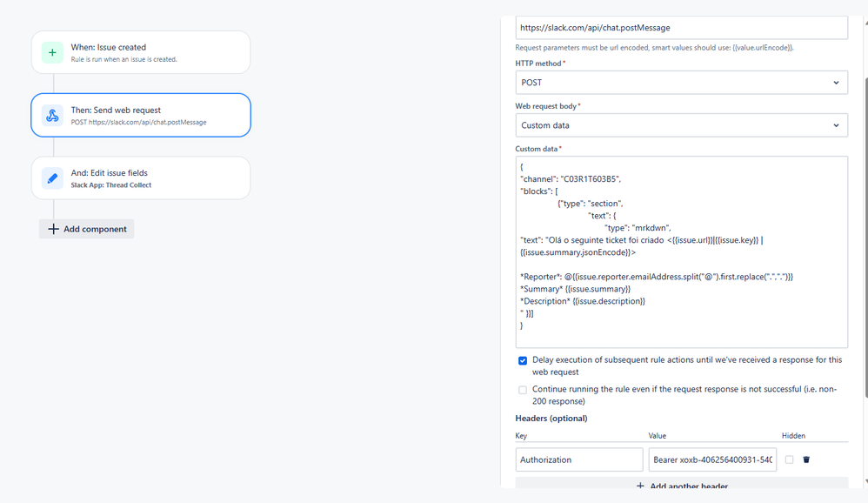Tick the Hidden checkbox for Authorization header
Screen dimensions: 868x503
(789, 459)
